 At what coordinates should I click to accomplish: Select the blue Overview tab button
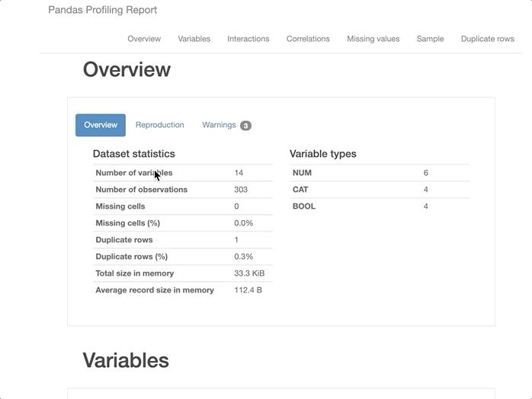point(101,125)
